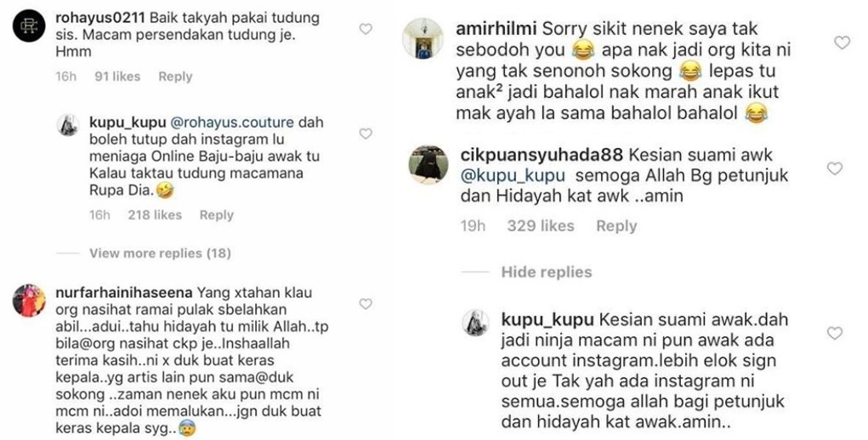The height and width of the screenshot is (440, 868).
Task: Reply to cikpuansyuhada88's comment
Action: click(x=616, y=226)
